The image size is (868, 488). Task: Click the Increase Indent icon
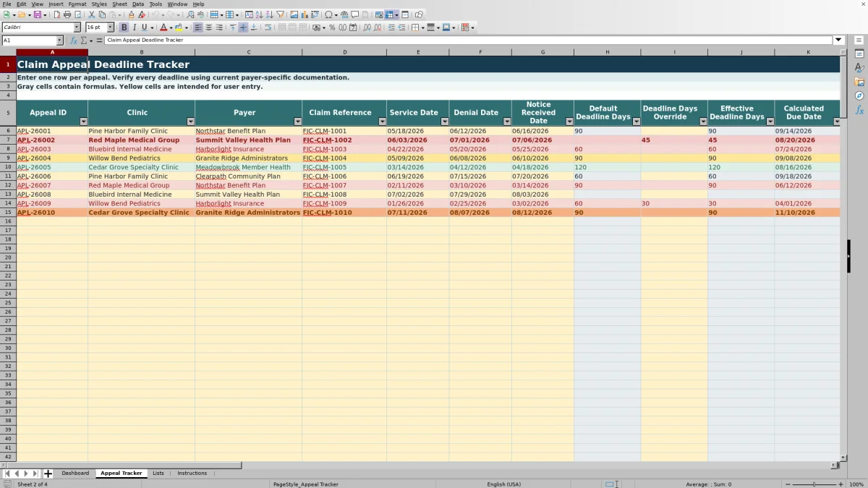pyautogui.click(x=391, y=27)
